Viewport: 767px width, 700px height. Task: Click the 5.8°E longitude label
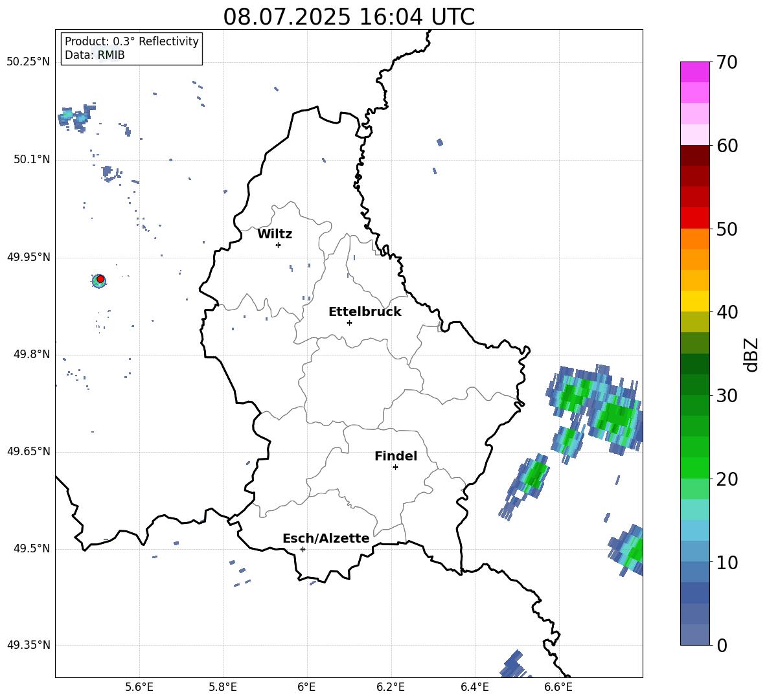coord(223,687)
